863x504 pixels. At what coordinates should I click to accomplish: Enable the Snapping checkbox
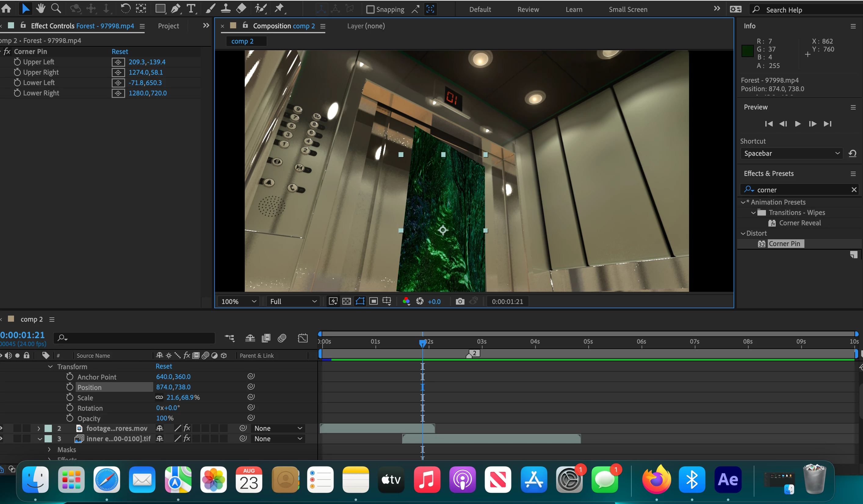[370, 9]
